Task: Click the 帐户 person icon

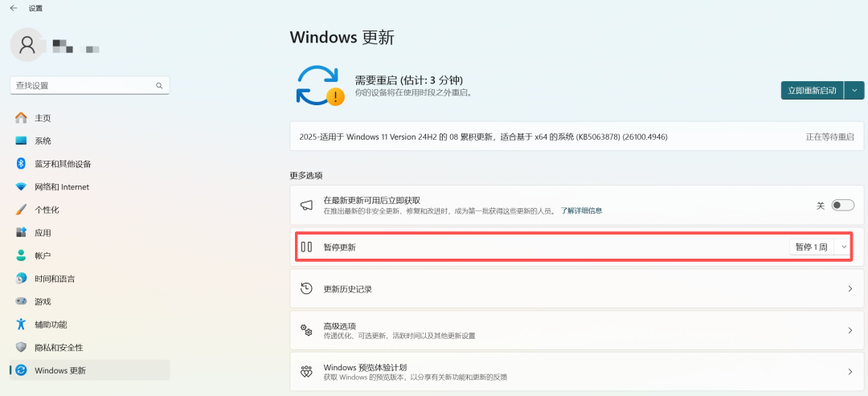Action: coord(21,255)
